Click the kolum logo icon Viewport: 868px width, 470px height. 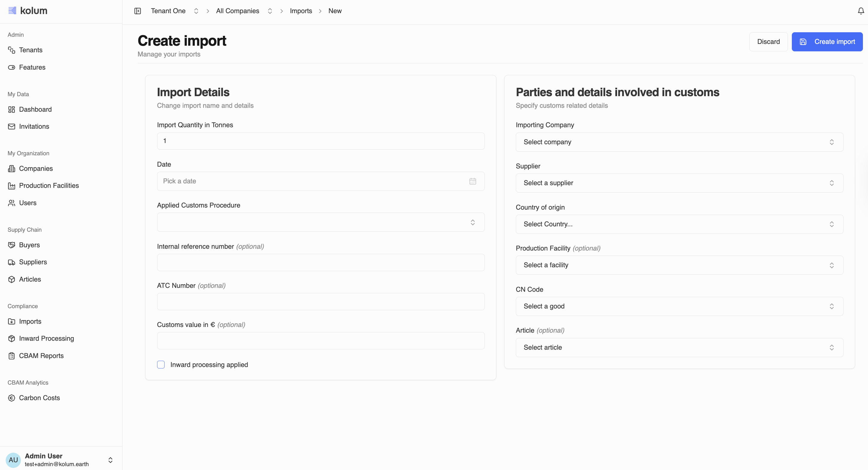tap(12, 10)
